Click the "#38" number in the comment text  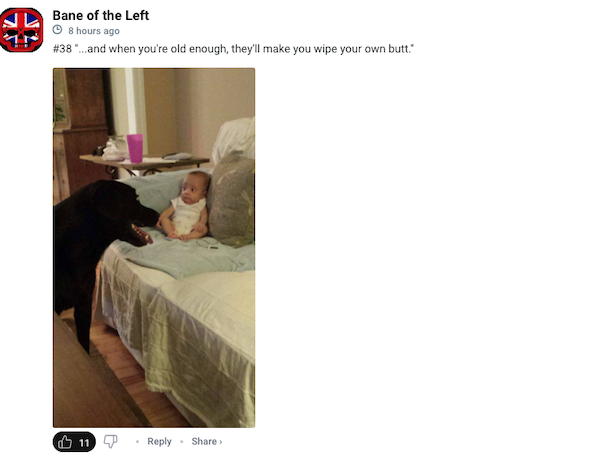(62, 49)
